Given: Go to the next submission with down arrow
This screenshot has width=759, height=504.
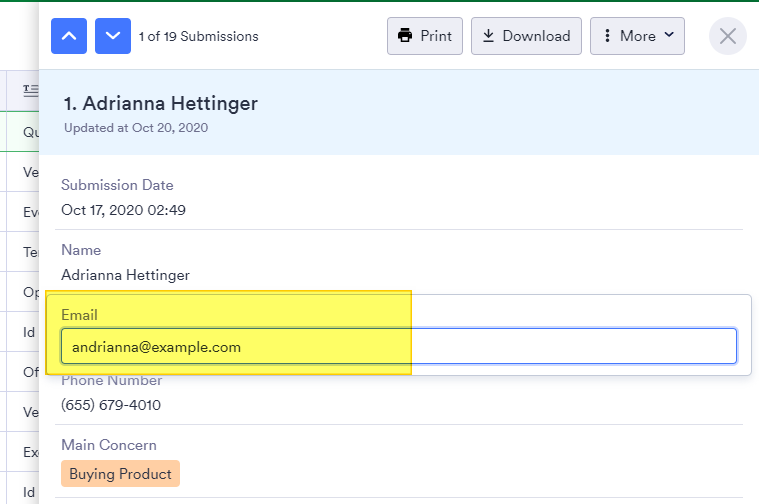Looking at the screenshot, I should 113,36.
